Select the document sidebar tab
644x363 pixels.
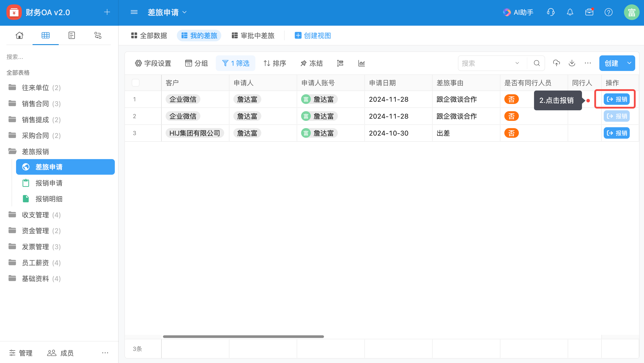[71, 35]
